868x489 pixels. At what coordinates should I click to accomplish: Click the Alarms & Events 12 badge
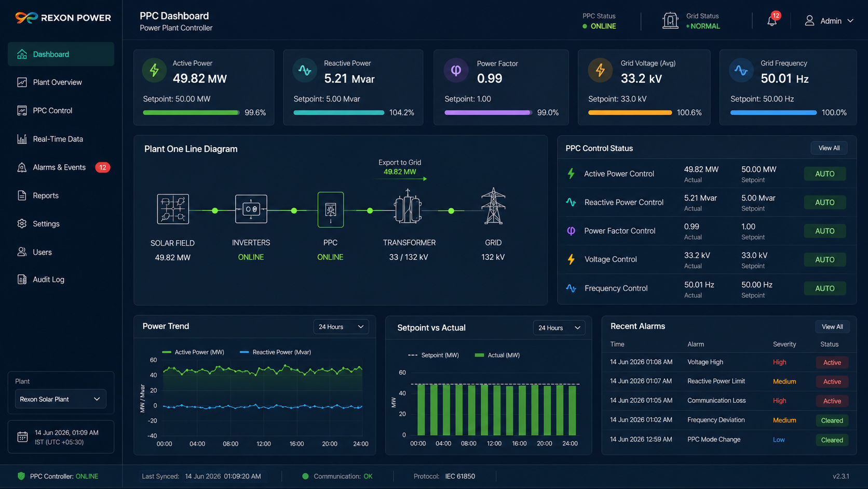[102, 167]
